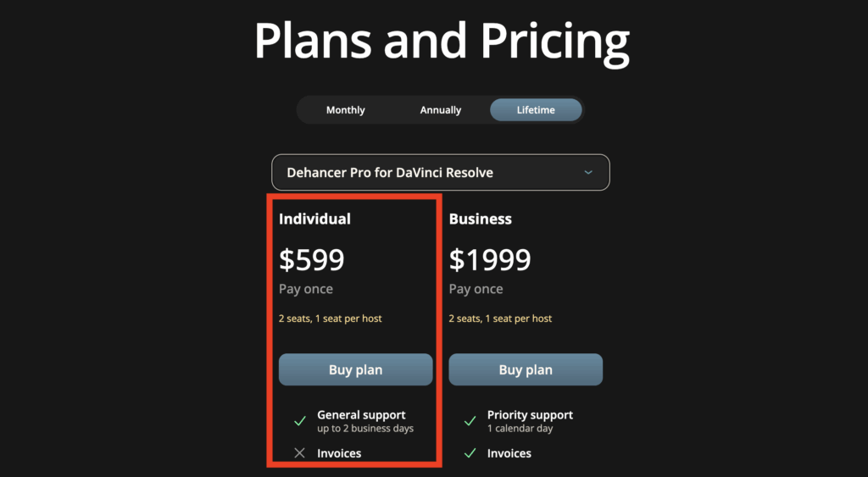The width and height of the screenshot is (868, 477).
Task: Click the Priority support green checkmark icon
Action: [470, 421]
